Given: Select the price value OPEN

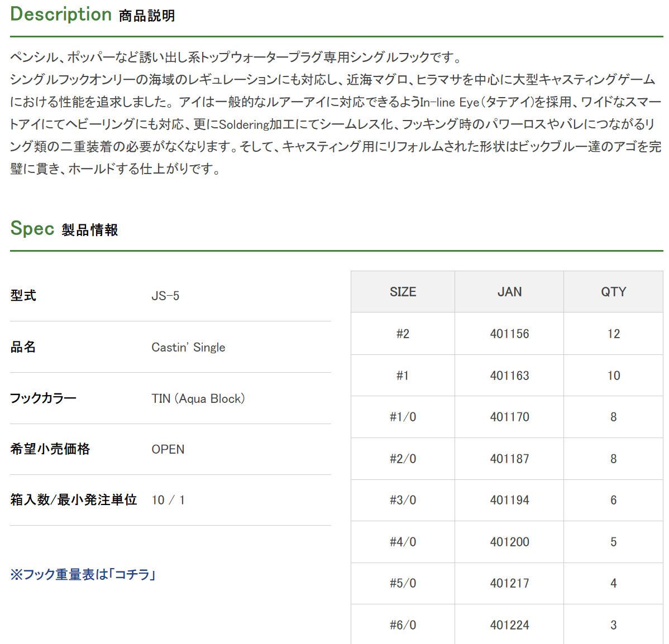Looking at the screenshot, I should click(168, 449).
